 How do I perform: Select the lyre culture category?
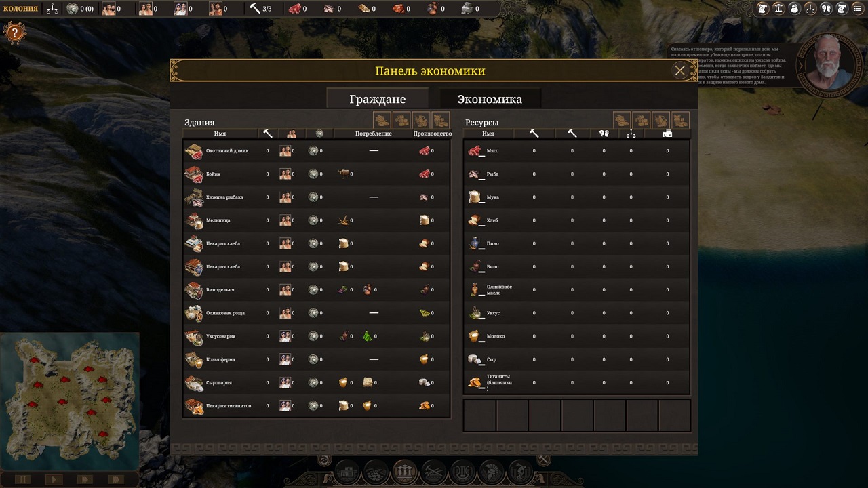click(462, 472)
